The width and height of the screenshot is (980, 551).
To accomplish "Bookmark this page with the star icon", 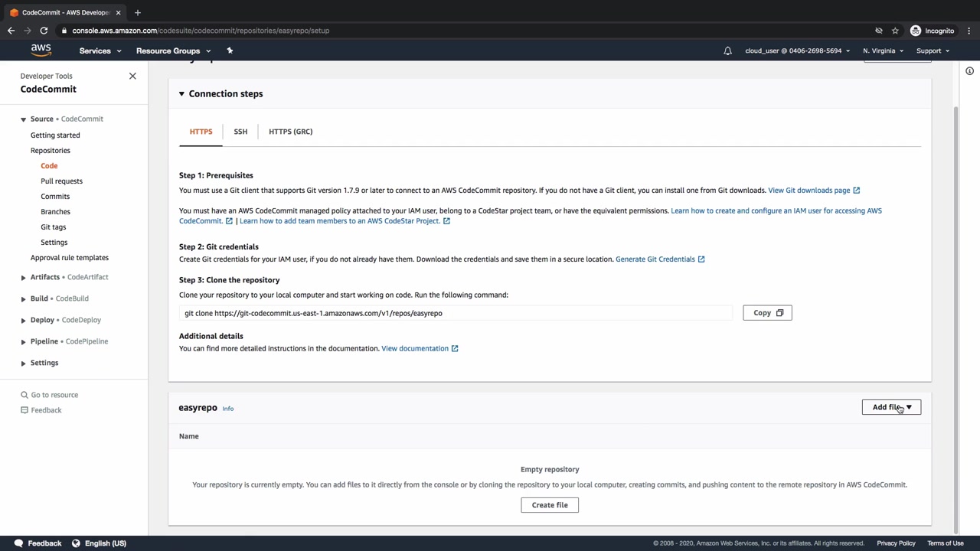I will 895,31.
